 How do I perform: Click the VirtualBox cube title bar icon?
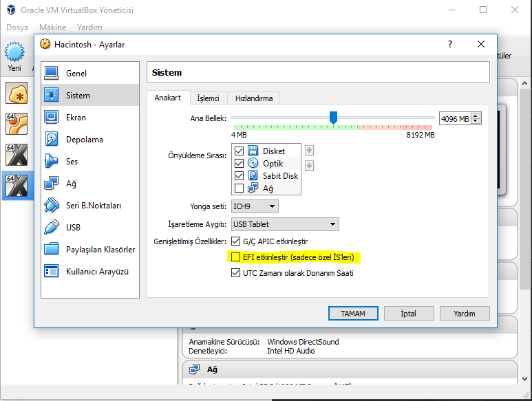coord(11,10)
